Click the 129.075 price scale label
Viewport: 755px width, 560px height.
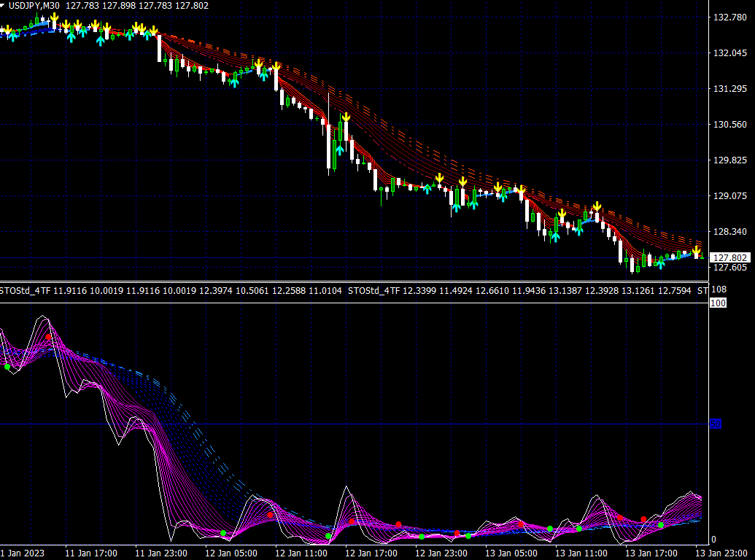click(x=729, y=196)
